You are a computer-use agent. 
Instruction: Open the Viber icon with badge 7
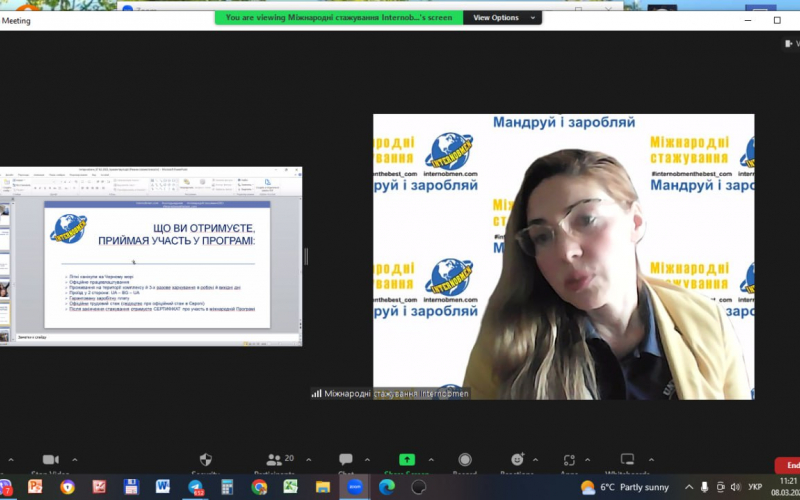(5, 487)
